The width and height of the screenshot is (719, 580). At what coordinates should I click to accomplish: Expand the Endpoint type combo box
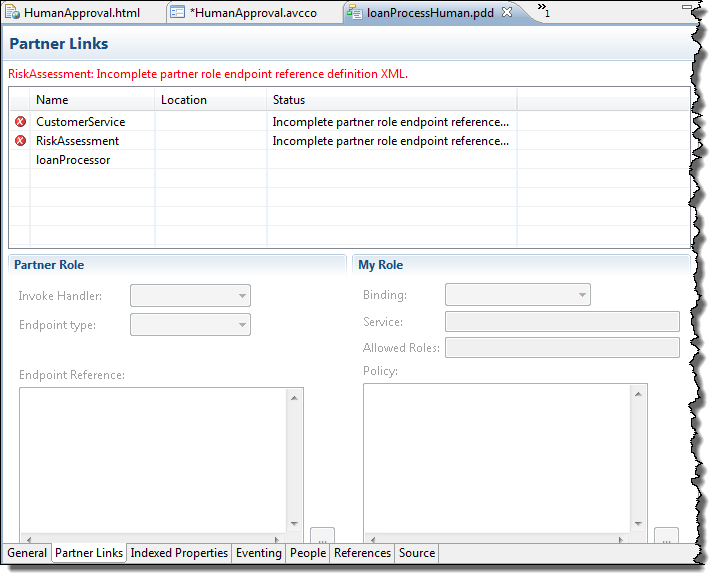[x=190, y=325]
